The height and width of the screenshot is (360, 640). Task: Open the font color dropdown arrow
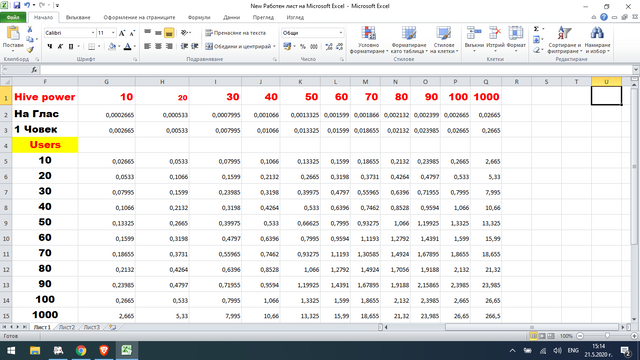(135, 47)
